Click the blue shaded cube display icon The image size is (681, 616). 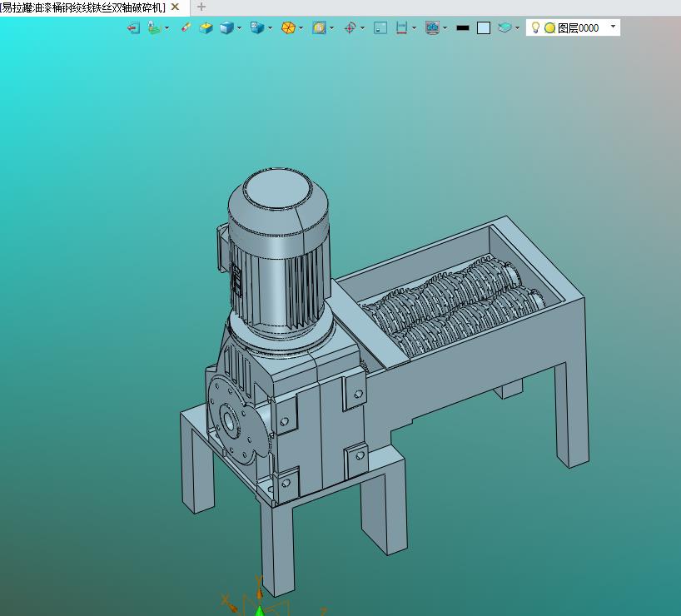(226, 27)
